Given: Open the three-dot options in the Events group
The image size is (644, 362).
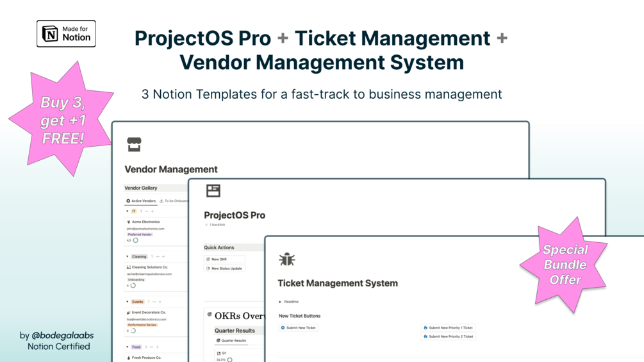Looking at the screenshot, I should [x=154, y=302].
